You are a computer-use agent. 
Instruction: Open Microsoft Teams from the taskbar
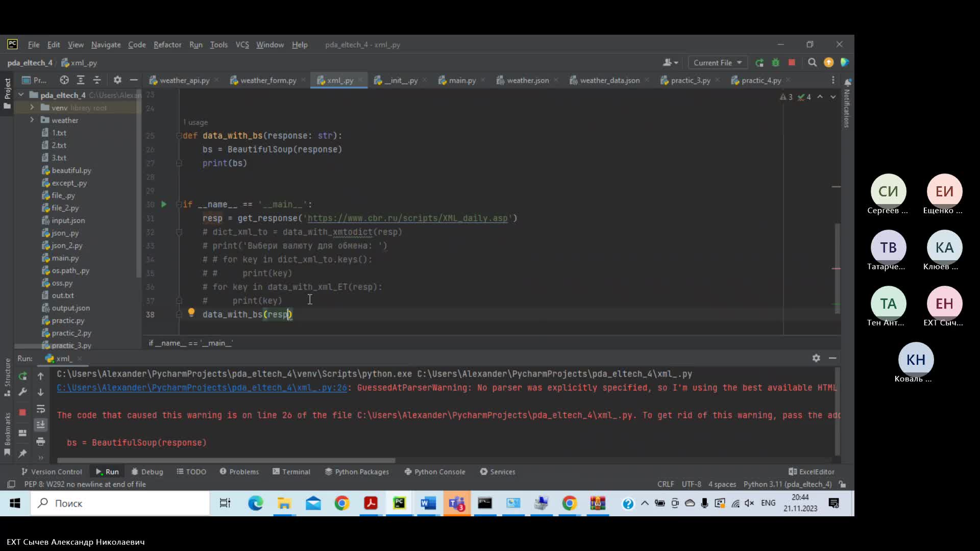coord(456,504)
